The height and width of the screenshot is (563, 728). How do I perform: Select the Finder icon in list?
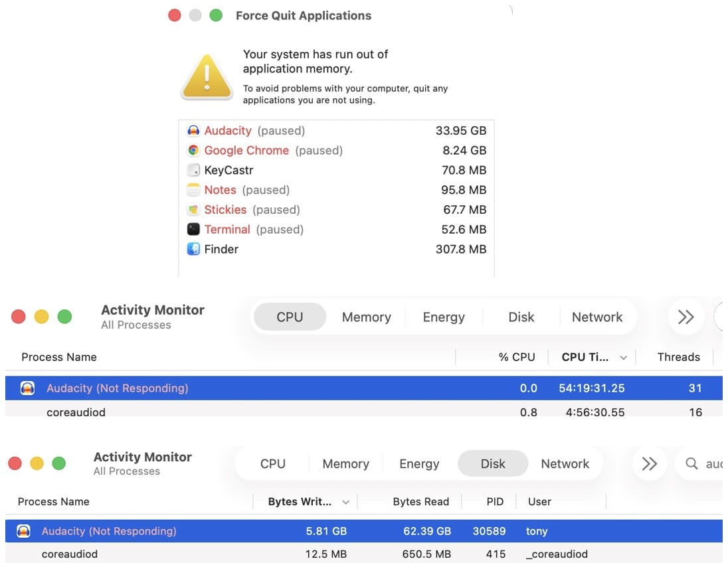(193, 250)
